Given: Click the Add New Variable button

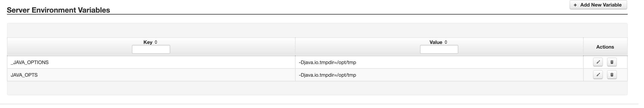Looking at the screenshot, I should click(x=598, y=5).
